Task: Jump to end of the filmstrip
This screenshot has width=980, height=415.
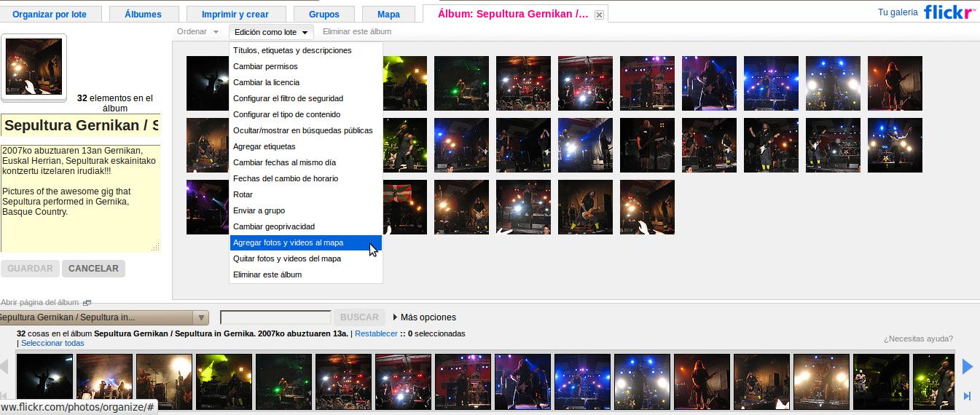Action: [968, 396]
